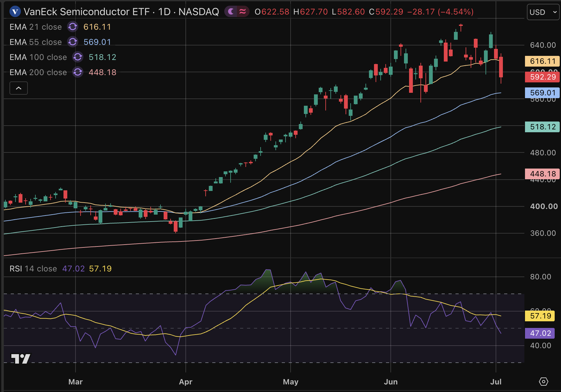Image resolution: width=561 pixels, height=392 pixels.
Task: Click the refresh icon beside EMA 21
Action: [73, 27]
